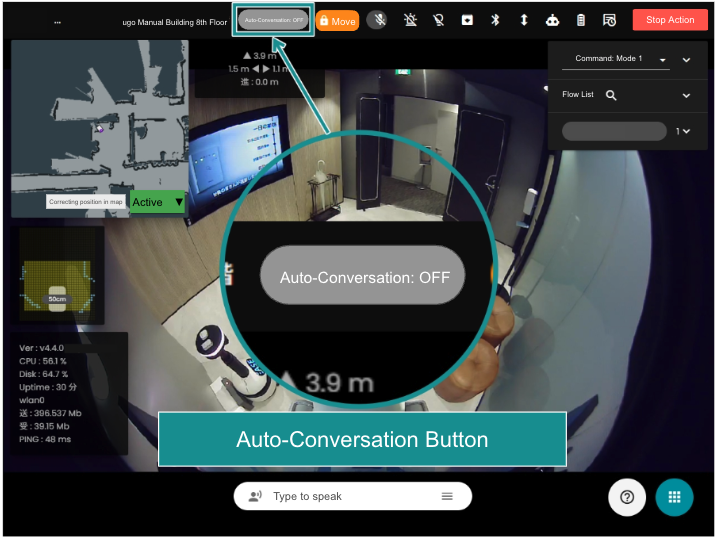Screen dimensions: 715x538
Task: Click the Flow List label
Action: coord(578,94)
